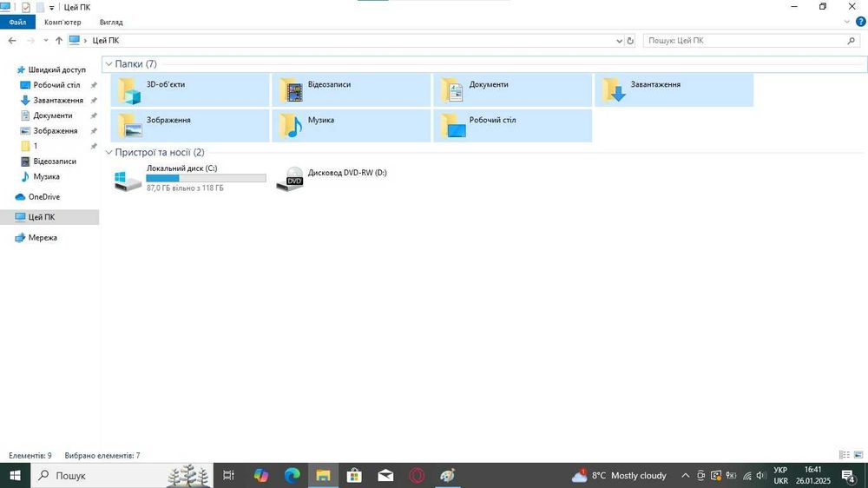This screenshot has width=868, height=488.
Task: Collapse Пристрої та носії (2) group
Action: pos(109,152)
